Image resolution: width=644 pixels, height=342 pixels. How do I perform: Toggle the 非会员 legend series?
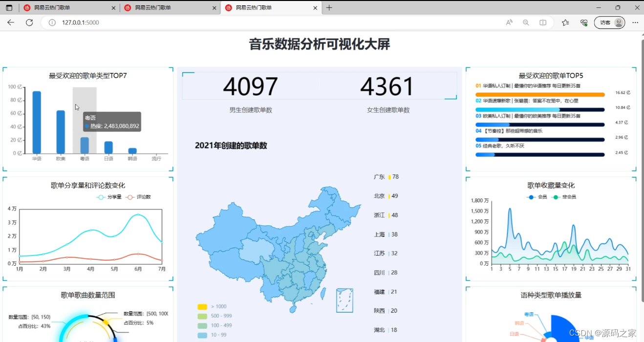pos(563,197)
